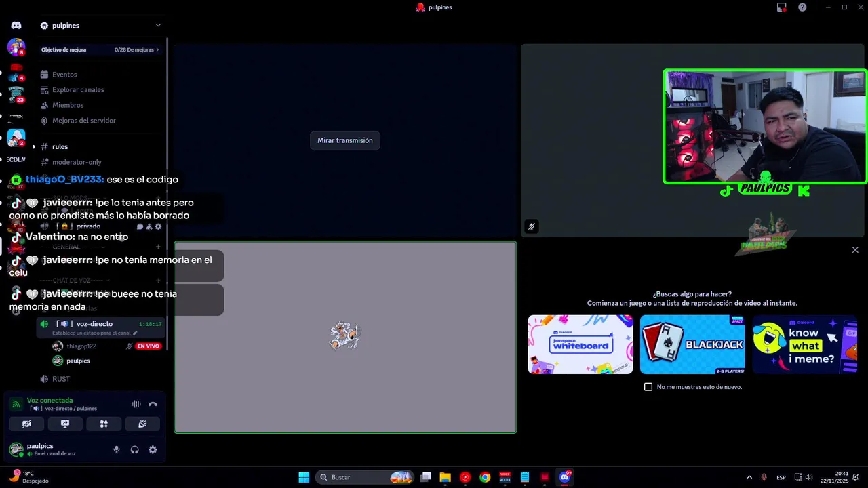Open Explorar canales
The image size is (868, 488).
tap(78, 89)
